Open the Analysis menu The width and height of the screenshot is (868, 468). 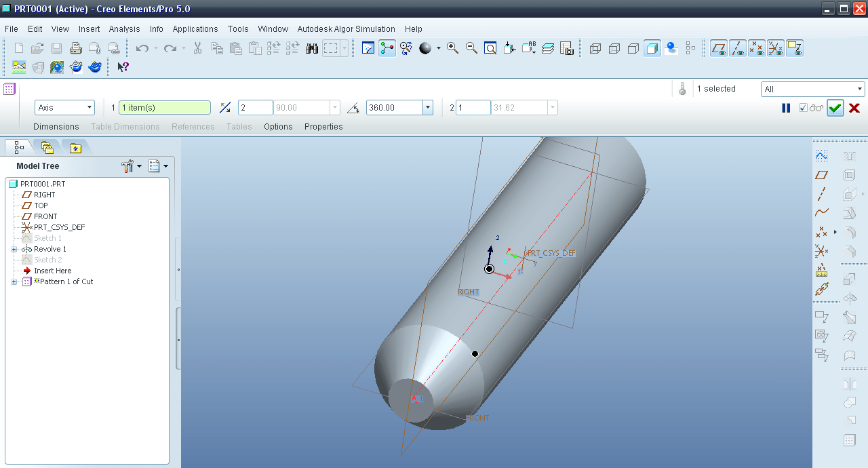point(124,29)
